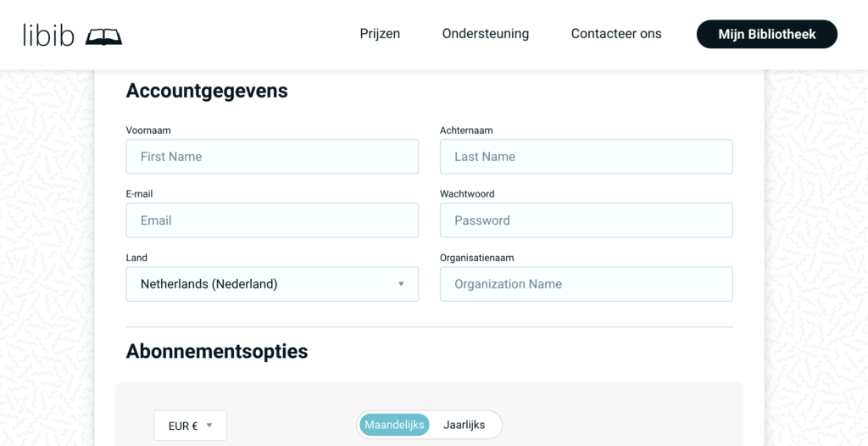
Task: Open the Contacteer ons page
Action: [x=616, y=34]
